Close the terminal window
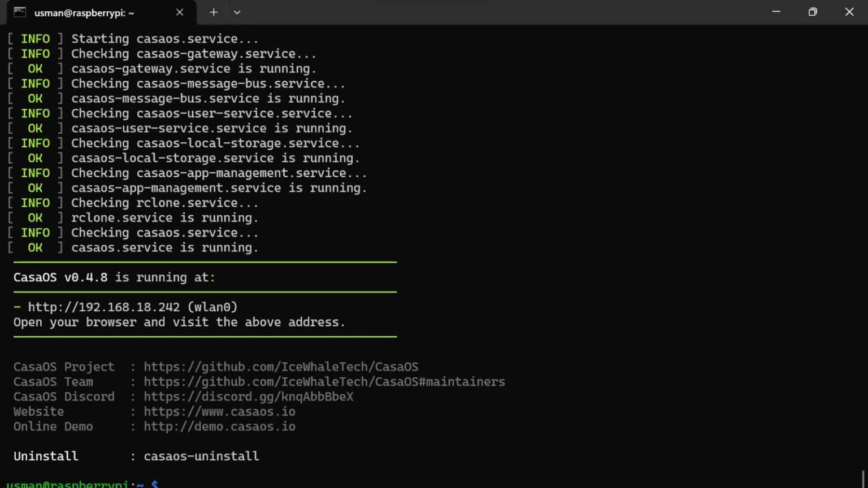The height and width of the screenshot is (488, 868). [x=849, y=12]
